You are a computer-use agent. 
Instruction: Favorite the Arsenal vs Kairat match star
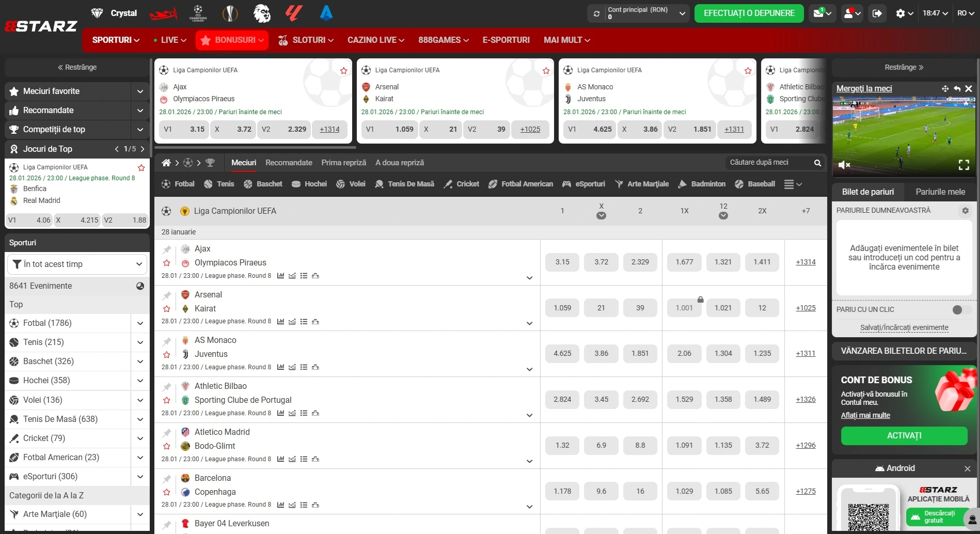coord(166,309)
